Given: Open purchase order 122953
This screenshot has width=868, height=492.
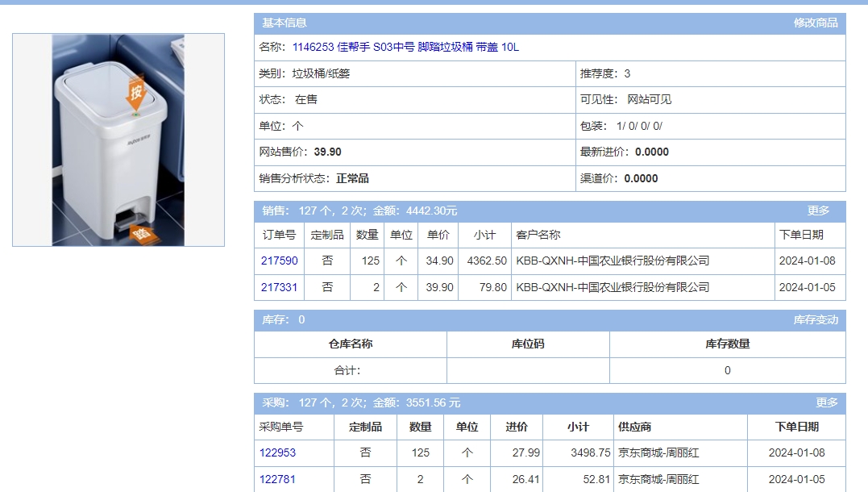Looking at the screenshot, I should pyautogui.click(x=277, y=452).
